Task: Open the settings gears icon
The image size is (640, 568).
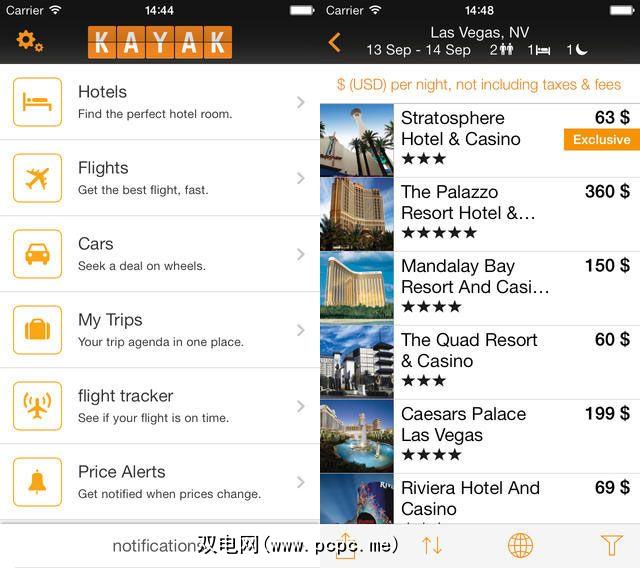Action: tap(29, 41)
